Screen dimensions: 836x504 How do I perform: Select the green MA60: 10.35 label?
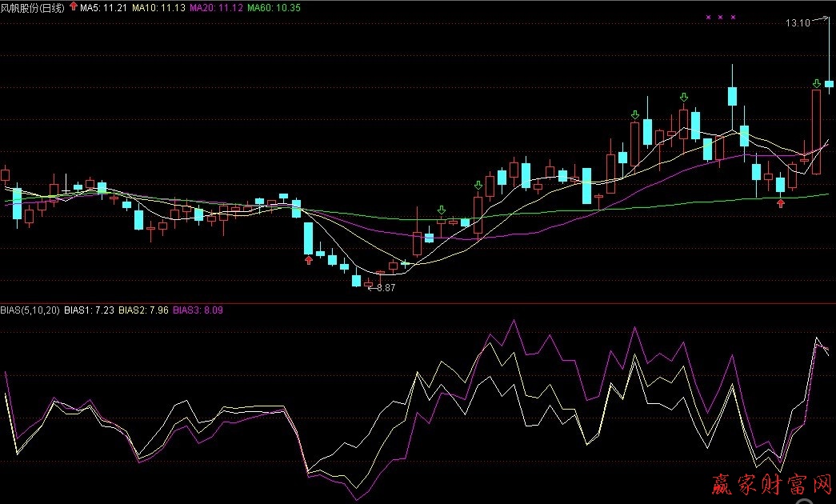(274, 7)
